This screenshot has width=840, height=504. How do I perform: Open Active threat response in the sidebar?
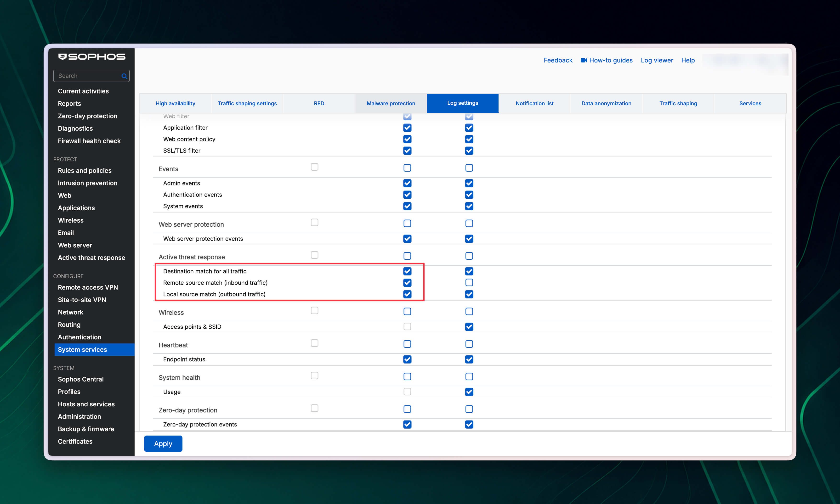pos(91,258)
